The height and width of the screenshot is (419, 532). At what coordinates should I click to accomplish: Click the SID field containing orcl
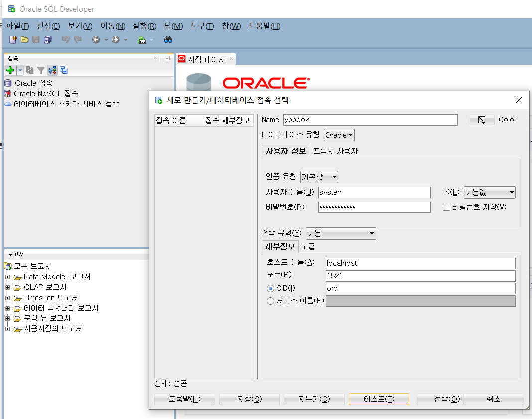pos(420,288)
